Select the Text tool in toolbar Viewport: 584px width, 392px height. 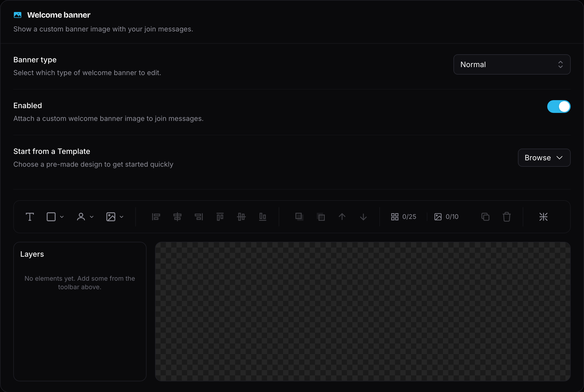coord(30,217)
